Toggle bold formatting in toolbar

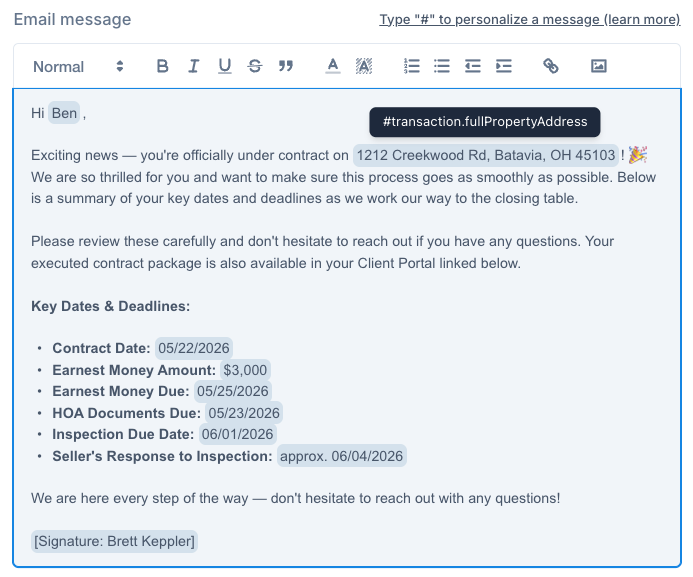[x=162, y=66]
